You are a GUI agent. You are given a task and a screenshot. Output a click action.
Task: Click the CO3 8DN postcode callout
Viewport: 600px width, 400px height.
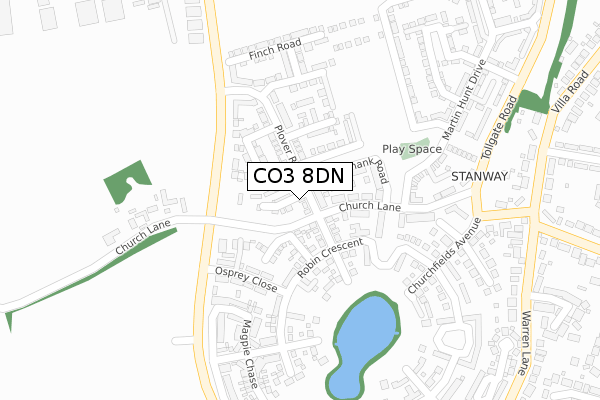[x=300, y=176]
